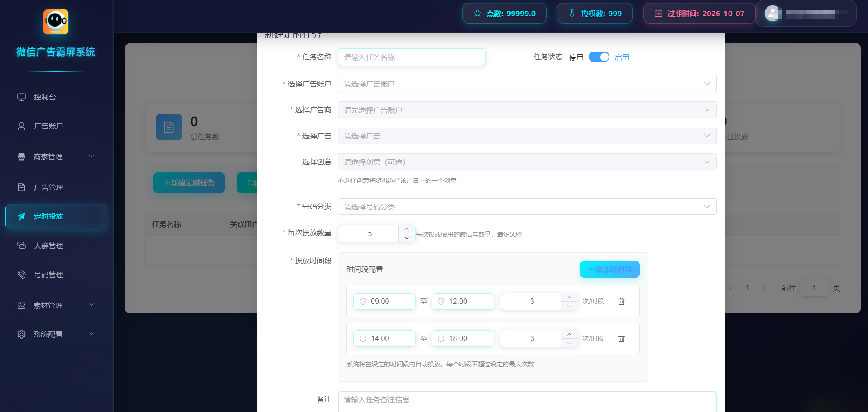Click the total tasks document icon
Screen dimensions: 868x412
click(168, 127)
